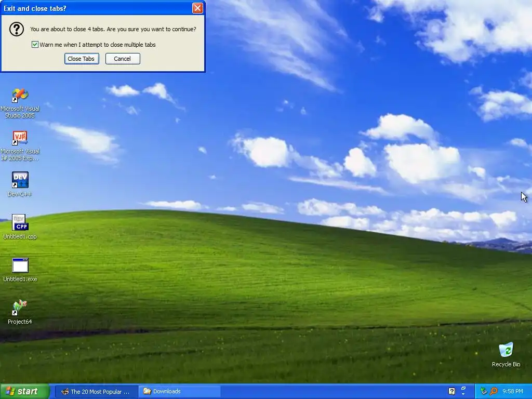
Task: Close the Exit and close tabs dialog
Action: [197, 8]
